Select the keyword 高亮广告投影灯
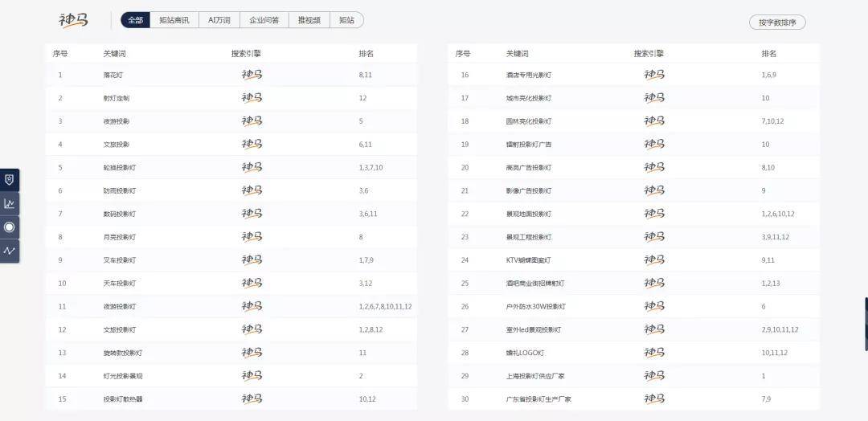Screen dimensions: 868x421 (529, 168)
